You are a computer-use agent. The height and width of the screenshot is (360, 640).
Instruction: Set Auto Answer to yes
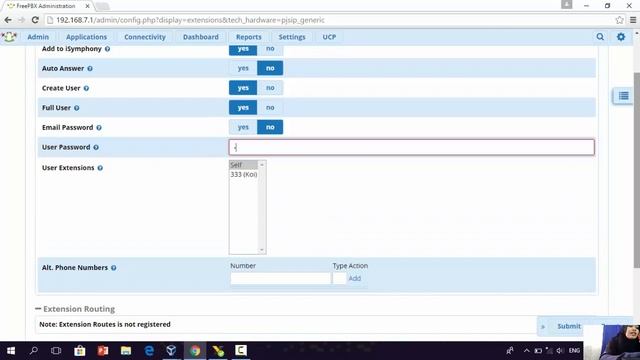coord(243,68)
